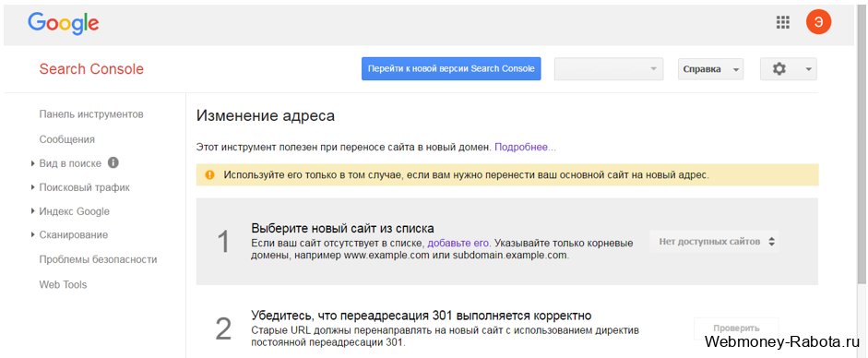
Task: Open the Google apps grid icon
Action: click(x=782, y=22)
